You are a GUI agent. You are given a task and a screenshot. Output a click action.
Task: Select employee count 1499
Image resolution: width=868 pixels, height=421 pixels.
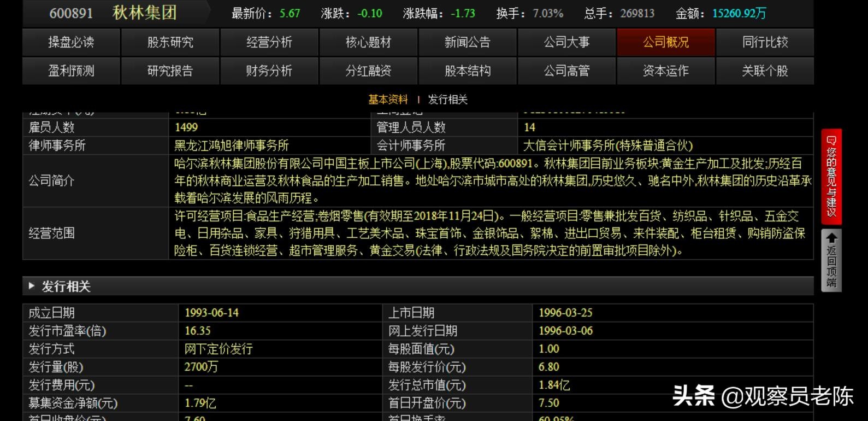186,127
